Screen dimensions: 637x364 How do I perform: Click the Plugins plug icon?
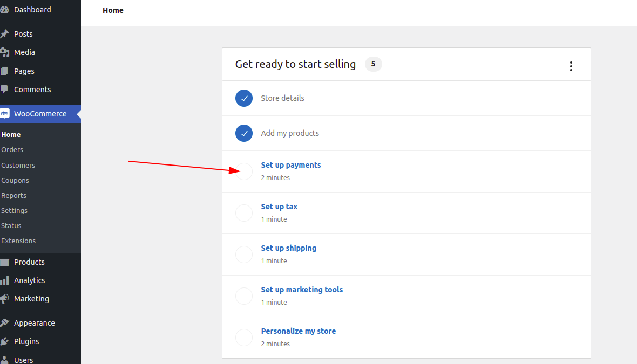click(x=4, y=341)
